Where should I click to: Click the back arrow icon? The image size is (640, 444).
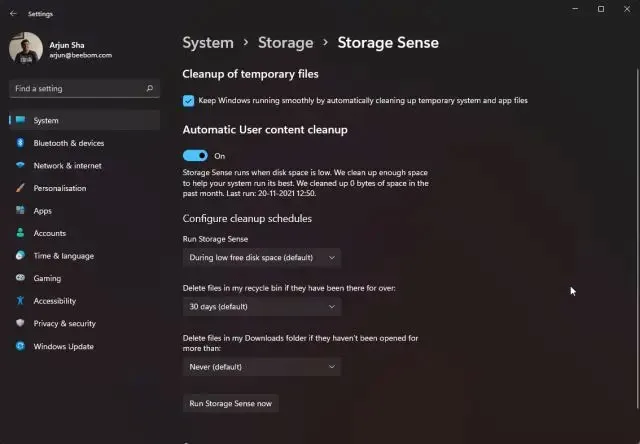(13, 13)
